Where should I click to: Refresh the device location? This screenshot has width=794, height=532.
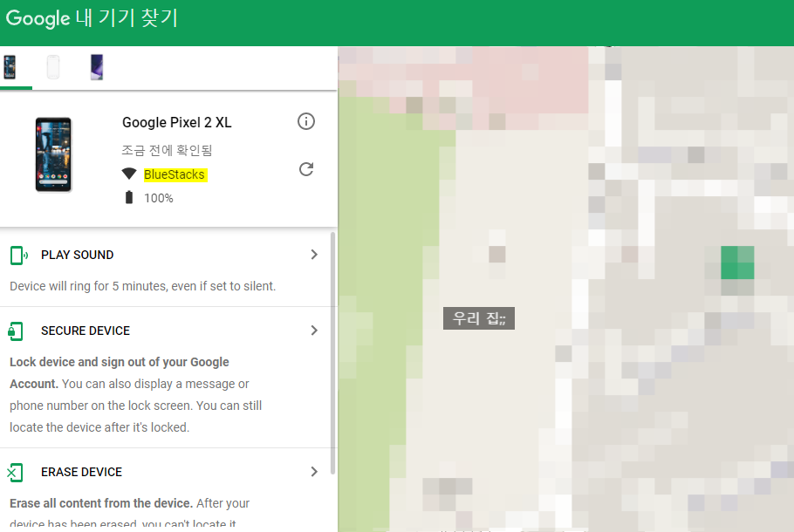306,169
